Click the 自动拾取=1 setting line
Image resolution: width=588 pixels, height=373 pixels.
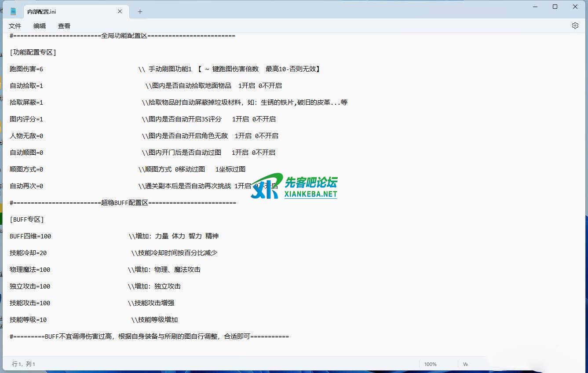click(x=26, y=86)
